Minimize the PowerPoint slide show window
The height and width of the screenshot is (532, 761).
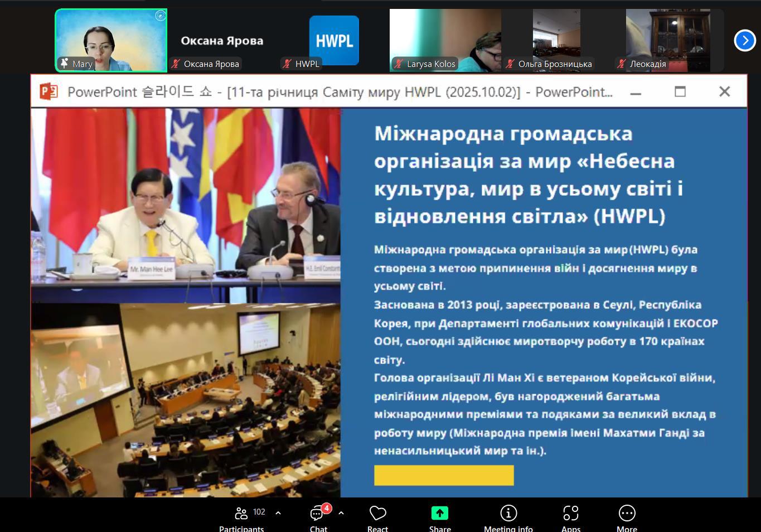pos(636,91)
